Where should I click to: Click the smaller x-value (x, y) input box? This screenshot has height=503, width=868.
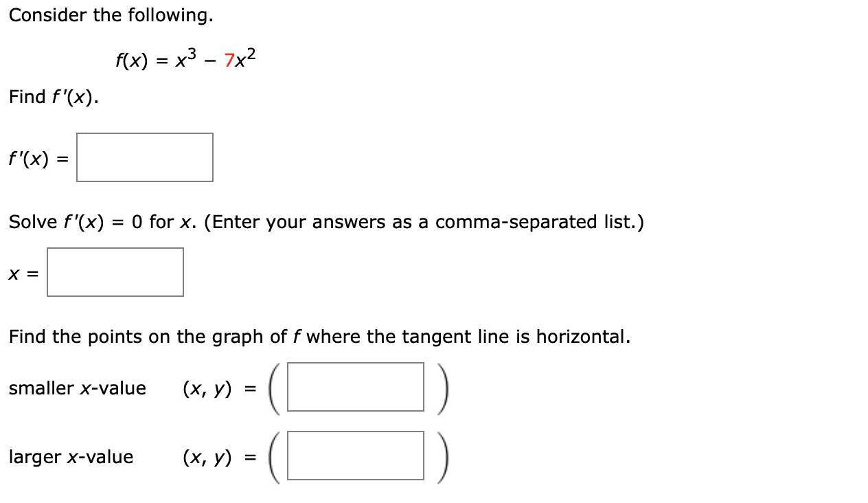[x=356, y=387]
